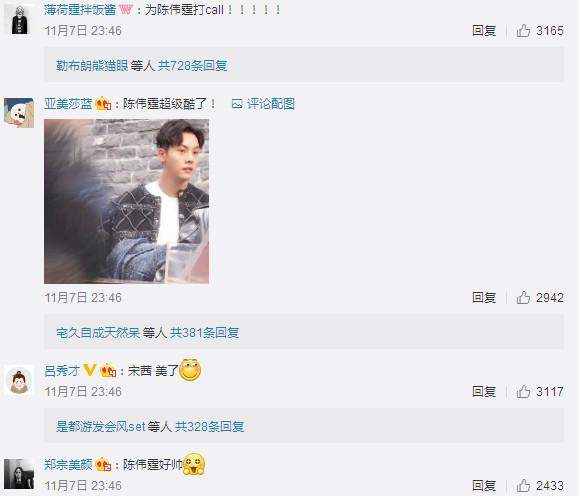Reply to the 为陈伟霆打call comment
This screenshot has height=496, width=579.
coord(484,31)
